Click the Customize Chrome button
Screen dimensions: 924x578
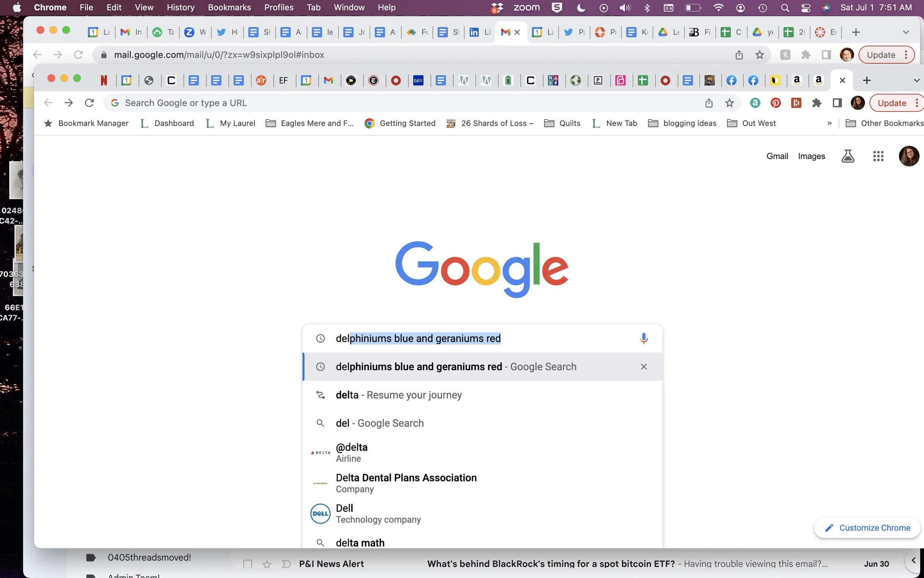point(867,528)
